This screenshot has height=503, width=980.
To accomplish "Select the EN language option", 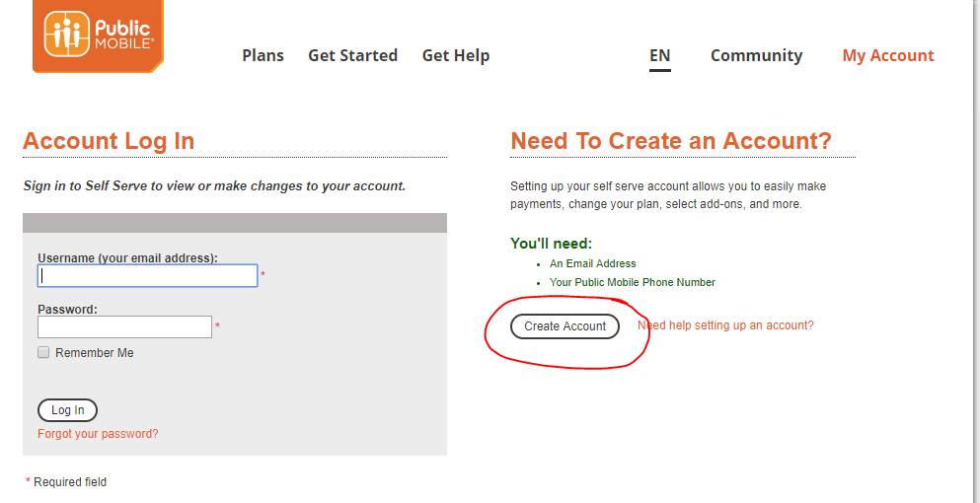I will click(x=660, y=55).
